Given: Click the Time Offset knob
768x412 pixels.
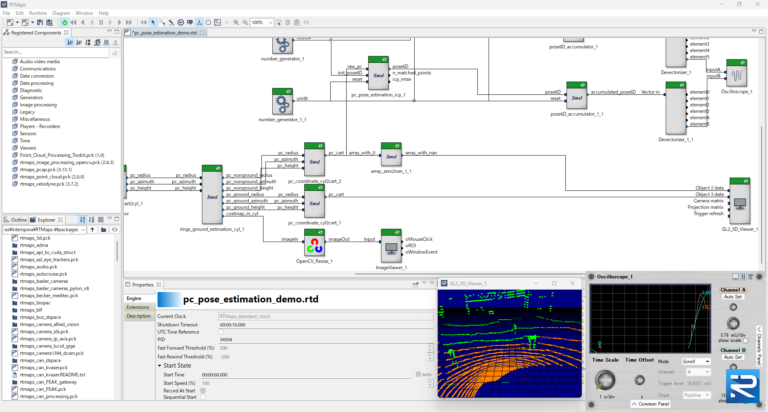Looking at the screenshot, I should coord(639,380).
